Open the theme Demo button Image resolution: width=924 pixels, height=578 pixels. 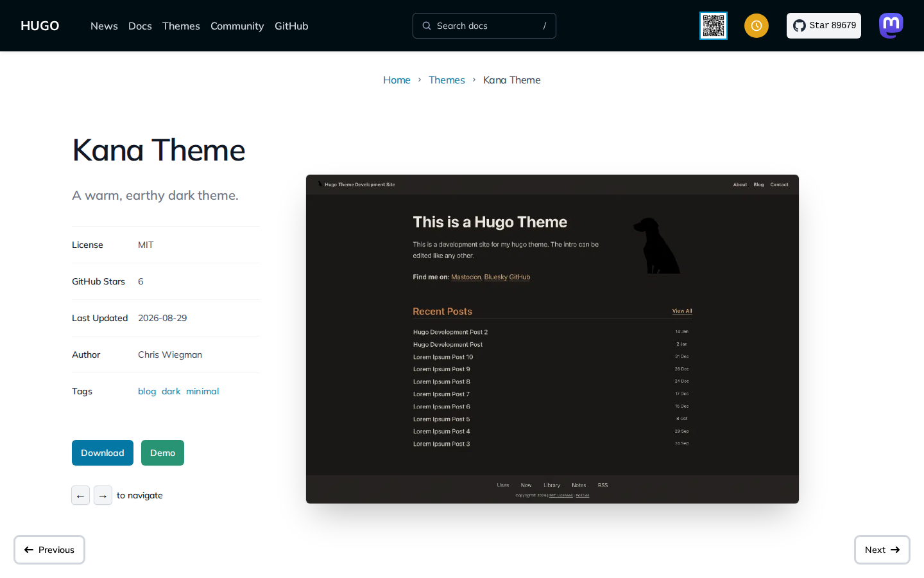162,453
